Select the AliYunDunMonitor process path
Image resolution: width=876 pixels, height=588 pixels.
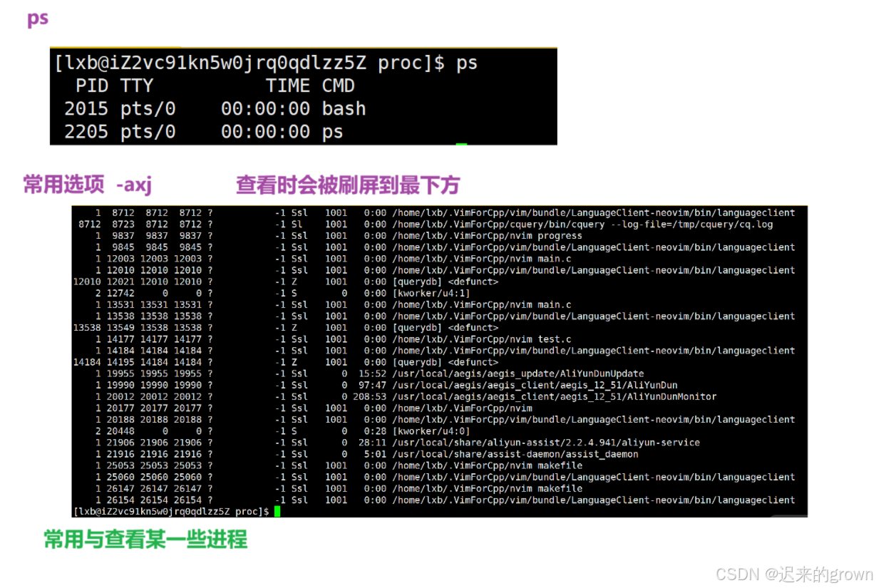[x=555, y=396]
